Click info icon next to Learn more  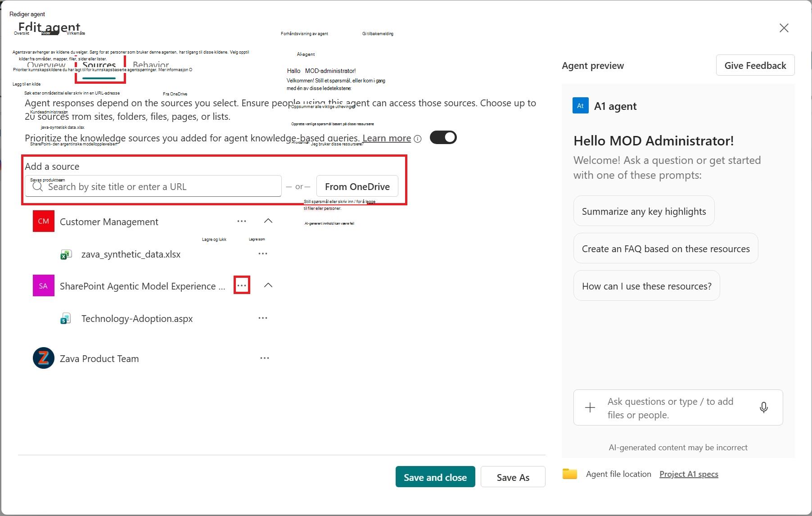[x=418, y=139]
